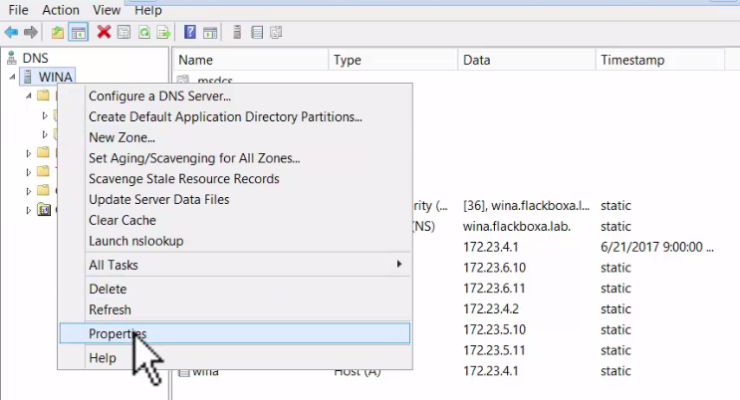Viewport: 740px width, 400px height.
Task: Click Clear Cache in context menu
Action: point(123,220)
